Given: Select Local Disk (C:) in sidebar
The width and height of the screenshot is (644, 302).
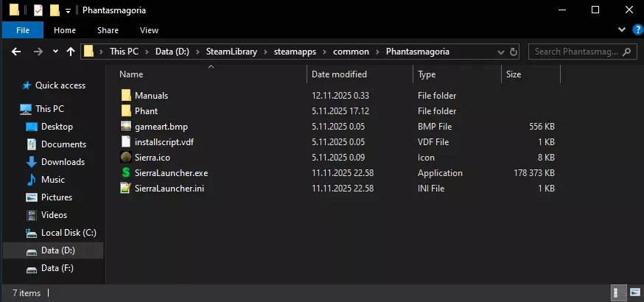Looking at the screenshot, I should click(x=69, y=233).
